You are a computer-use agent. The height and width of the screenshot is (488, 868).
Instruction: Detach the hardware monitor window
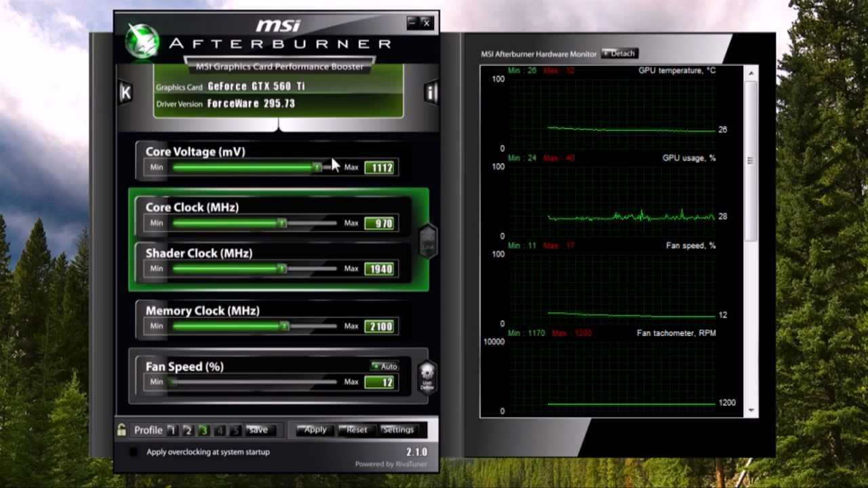click(619, 54)
